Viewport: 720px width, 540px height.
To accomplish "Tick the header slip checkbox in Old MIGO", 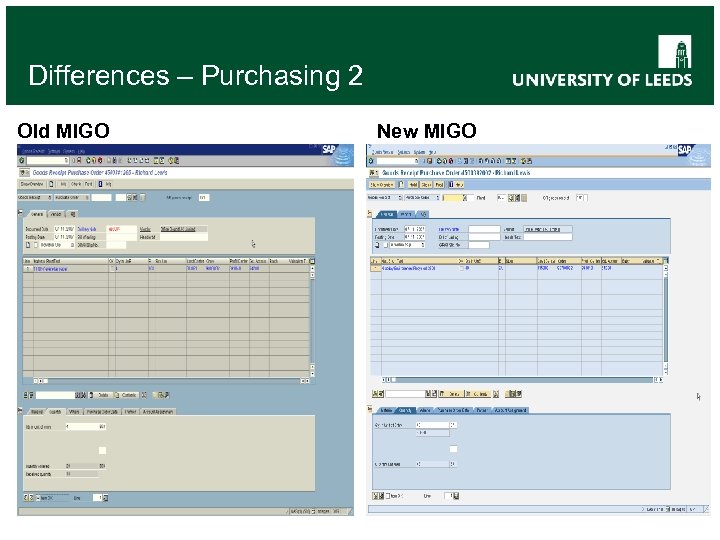I will tap(36, 245).
